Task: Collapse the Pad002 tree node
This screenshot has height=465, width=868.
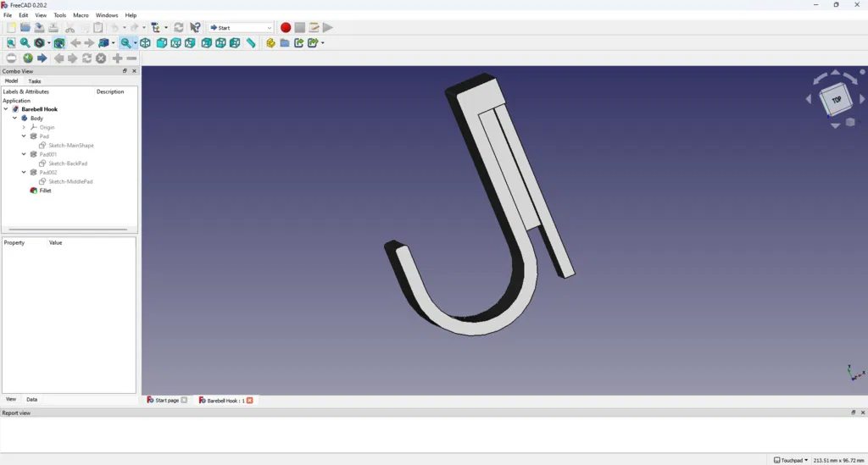Action: (x=24, y=173)
